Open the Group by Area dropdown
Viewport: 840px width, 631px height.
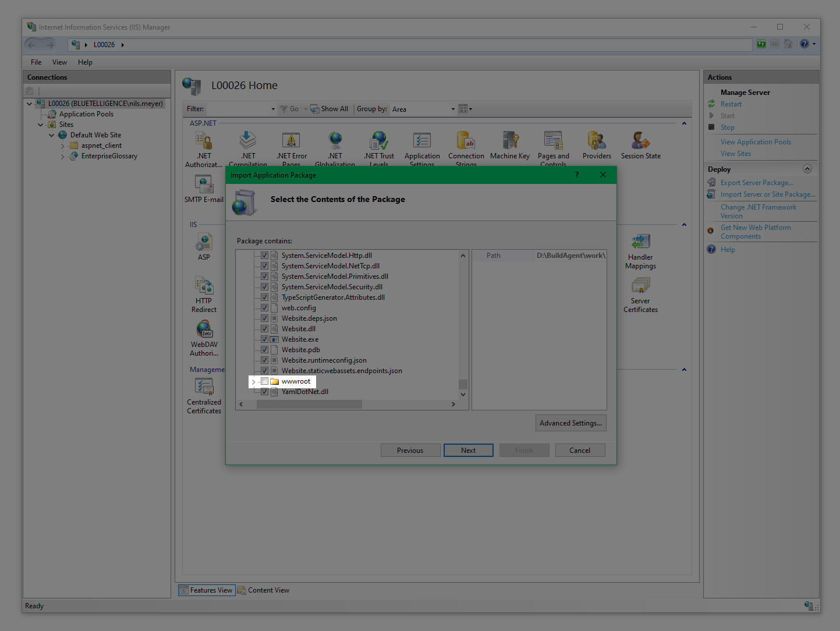[x=423, y=109]
